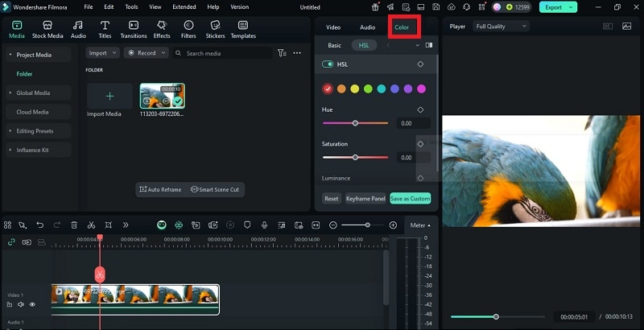Switch to the Basic color tab
644x330 pixels.
[x=334, y=45]
